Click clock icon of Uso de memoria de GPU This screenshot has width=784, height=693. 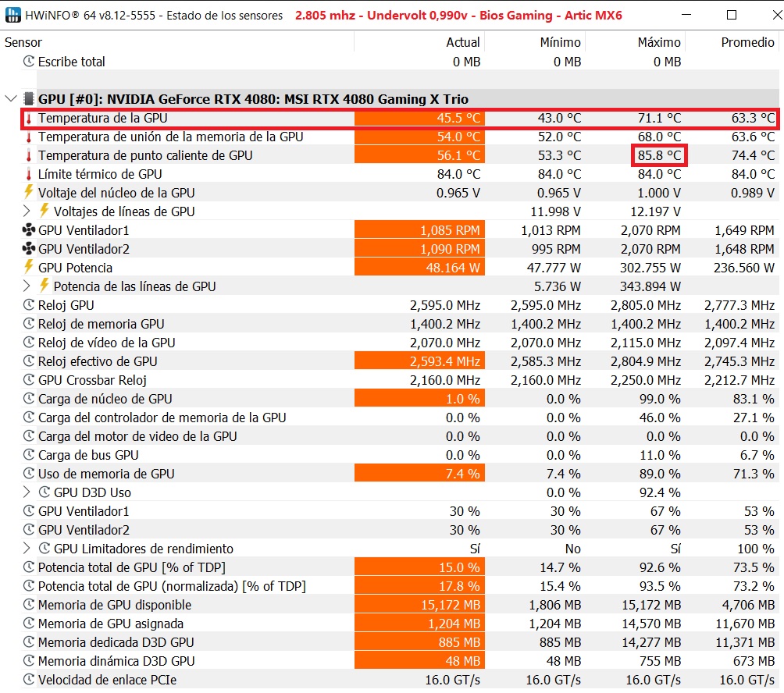(29, 474)
